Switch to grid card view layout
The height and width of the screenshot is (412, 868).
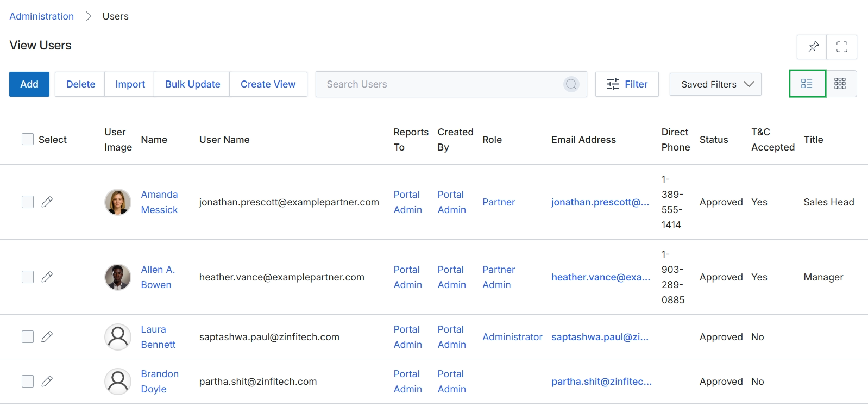click(x=840, y=84)
